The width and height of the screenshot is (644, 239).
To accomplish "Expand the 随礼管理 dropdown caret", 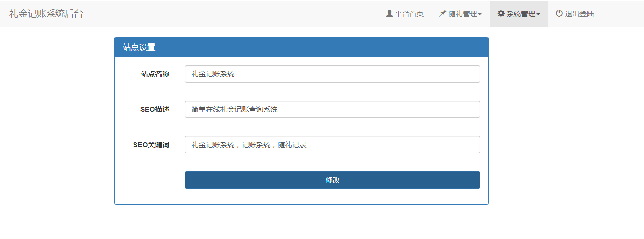I will 480,14.
